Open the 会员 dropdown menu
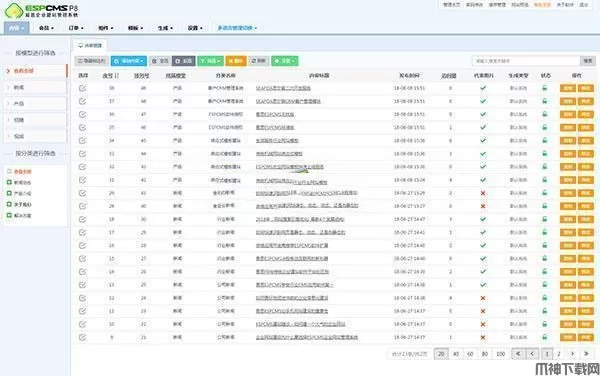Viewport: 600px width, 376px height. point(46,28)
